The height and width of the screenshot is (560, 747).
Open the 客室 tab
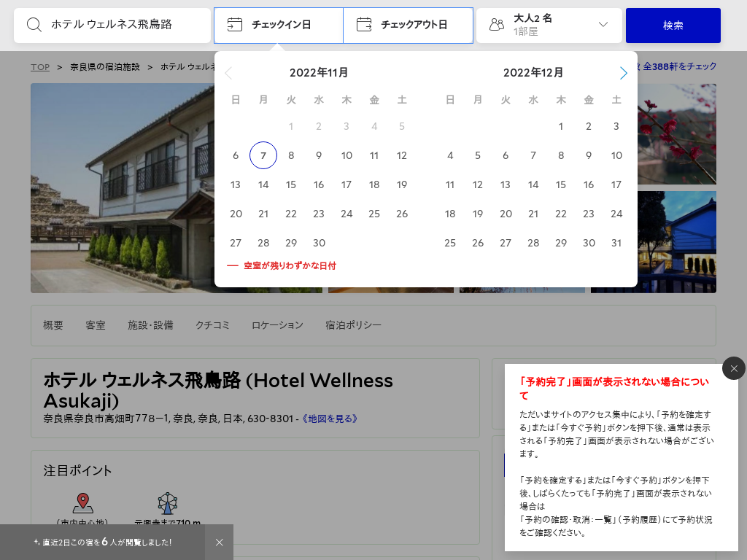pyautogui.click(x=96, y=325)
